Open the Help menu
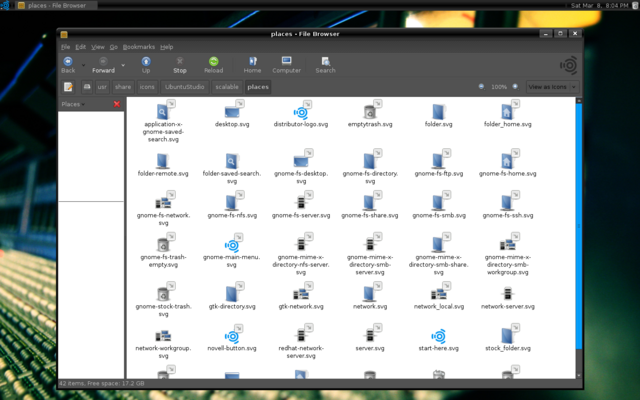Screen dimensions: 640x400 [x=167, y=47]
